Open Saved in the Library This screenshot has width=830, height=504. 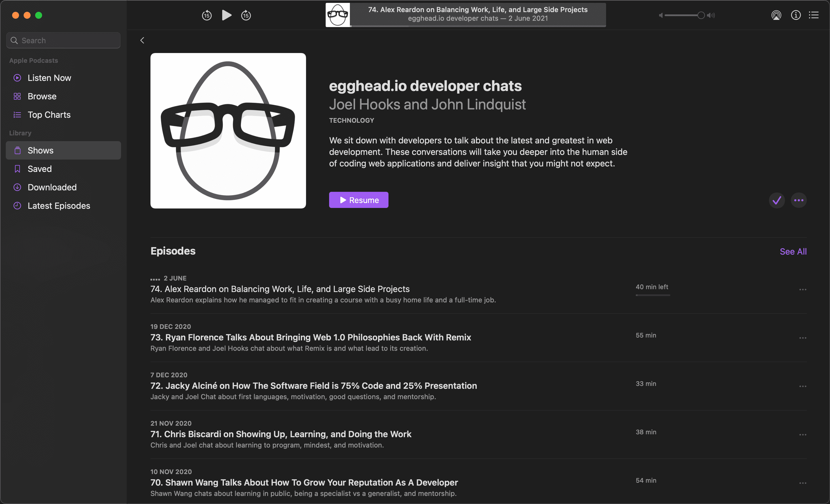click(x=63, y=169)
